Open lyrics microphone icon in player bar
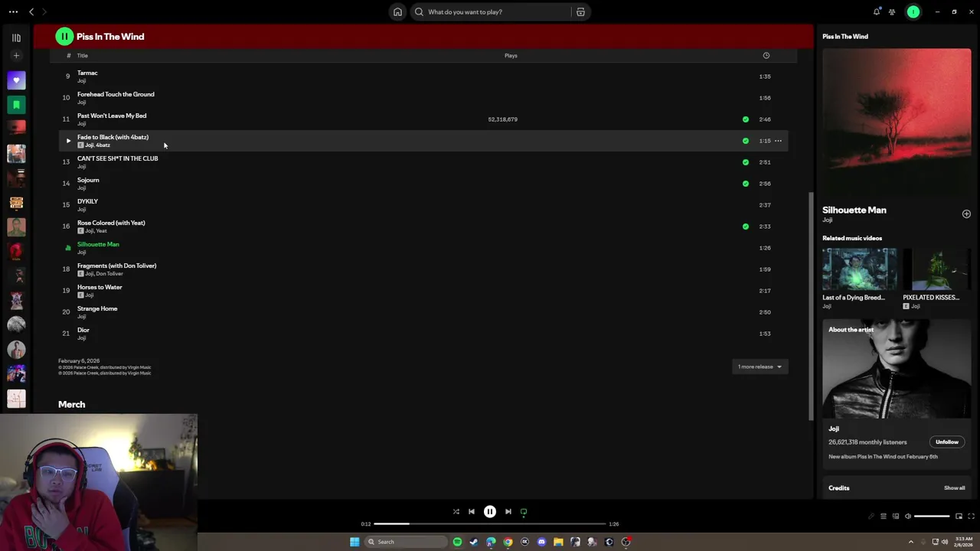 [x=871, y=517]
